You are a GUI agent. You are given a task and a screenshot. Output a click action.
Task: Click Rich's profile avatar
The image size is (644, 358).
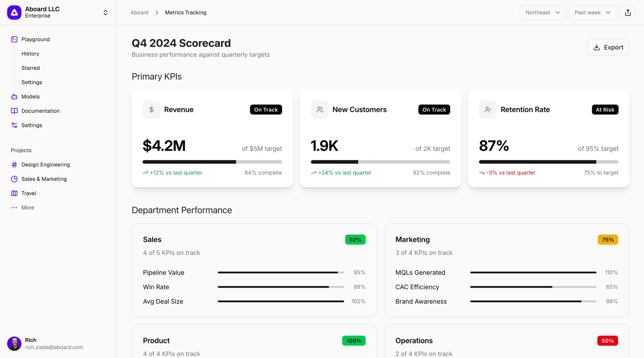pyautogui.click(x=14, y=343)
